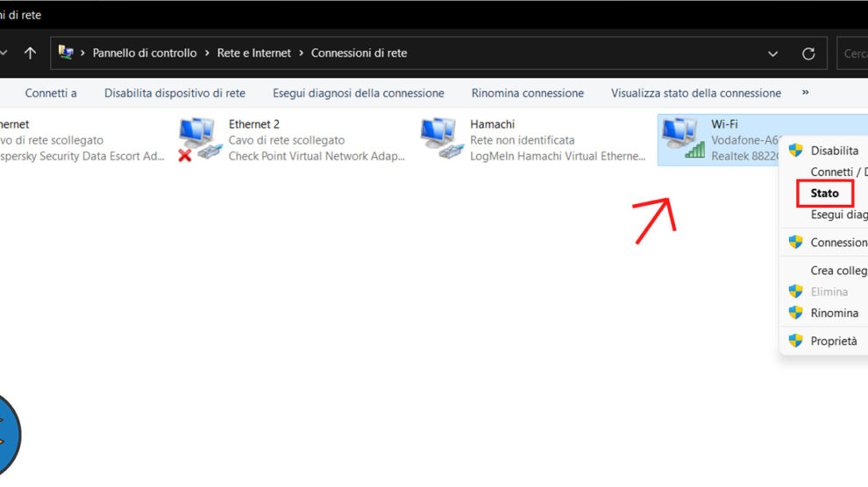Refresh the Connessioni di rete view
Viewport: 868px width, 487px height.
tap(808, 53)
